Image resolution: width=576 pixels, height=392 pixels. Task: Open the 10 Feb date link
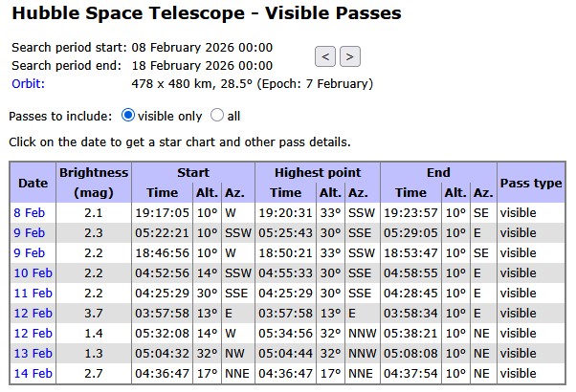[32, 272]
